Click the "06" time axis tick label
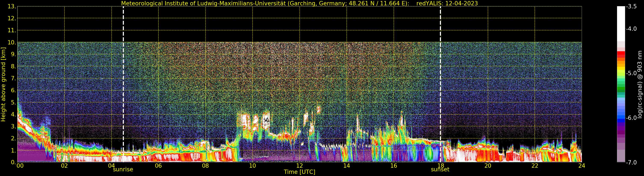This screenshot has width=644, height=176. [159, 166]
